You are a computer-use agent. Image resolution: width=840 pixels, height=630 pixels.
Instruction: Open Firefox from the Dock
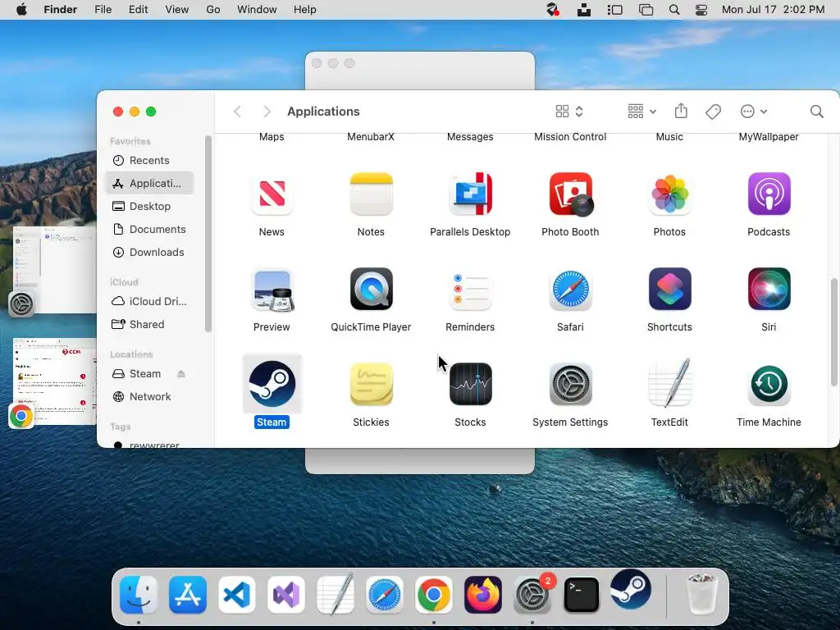click(482, 594)
